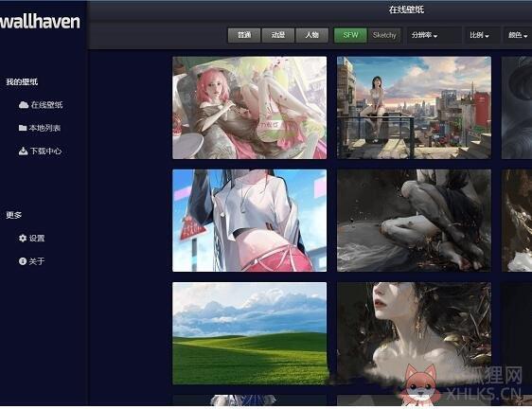This screenshot has width=532, height=409.
Task: Click the download icon beside 下载中心
Action: point(23,151)
